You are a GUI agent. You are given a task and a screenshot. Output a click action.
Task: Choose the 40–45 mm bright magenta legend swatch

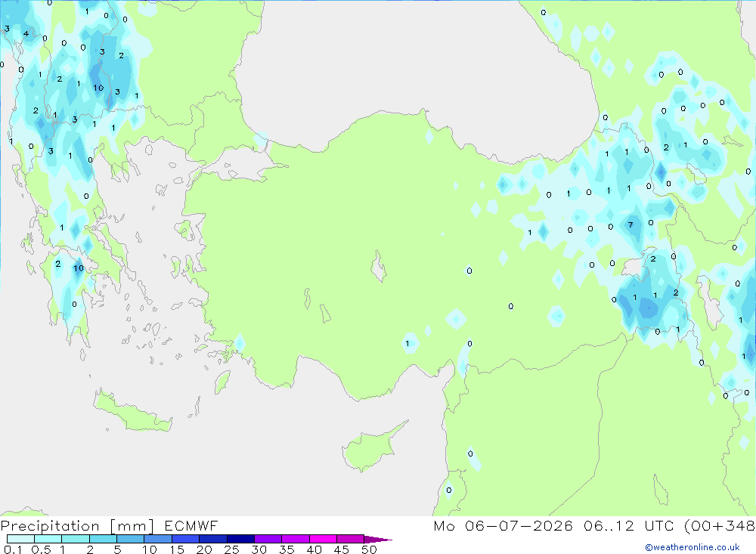tap(323, 539)
